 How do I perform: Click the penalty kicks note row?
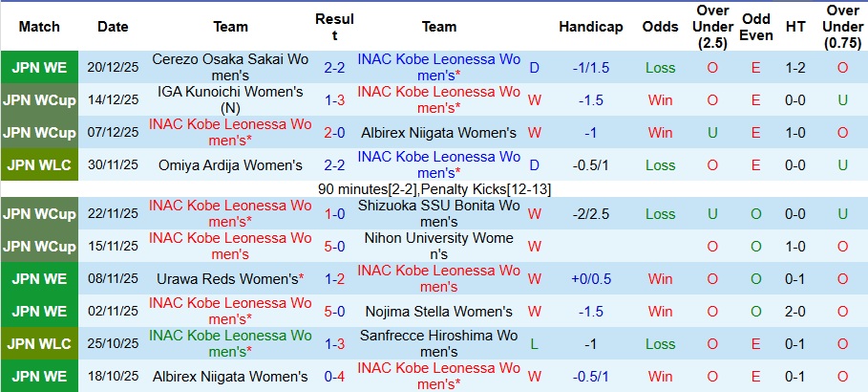point(434,189)
